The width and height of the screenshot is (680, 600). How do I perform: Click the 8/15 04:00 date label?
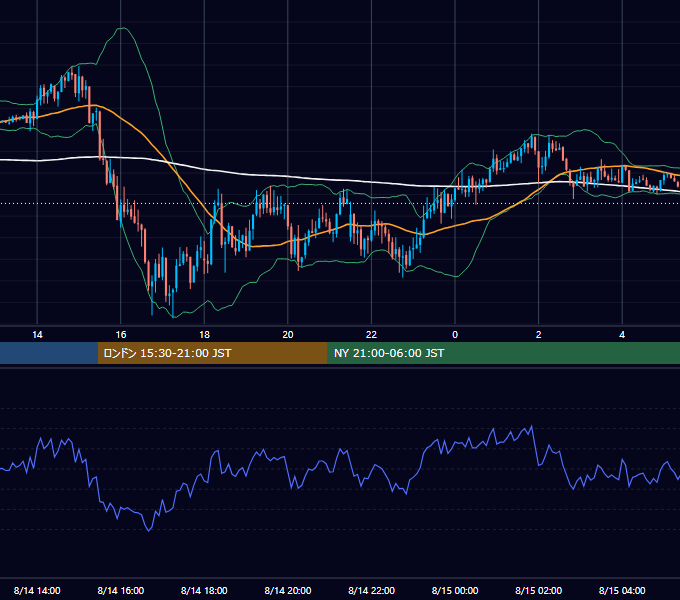[622, 590]
